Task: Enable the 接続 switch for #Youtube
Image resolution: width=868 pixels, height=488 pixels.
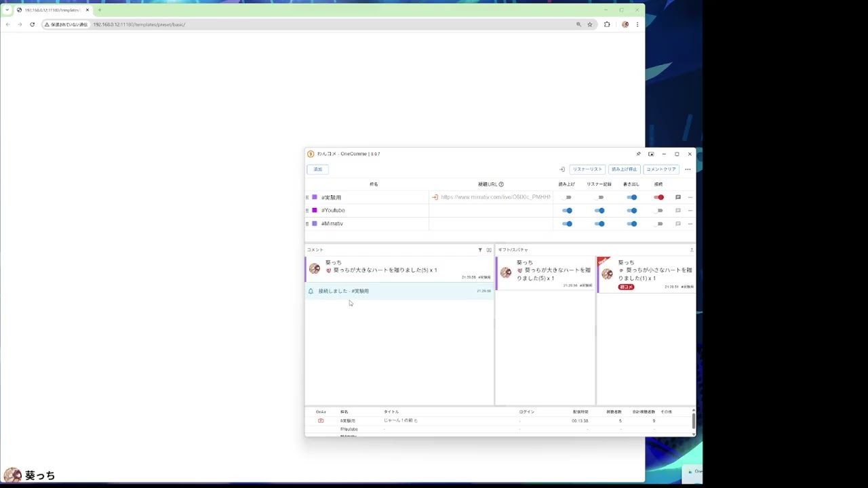Action: [659, 210]
